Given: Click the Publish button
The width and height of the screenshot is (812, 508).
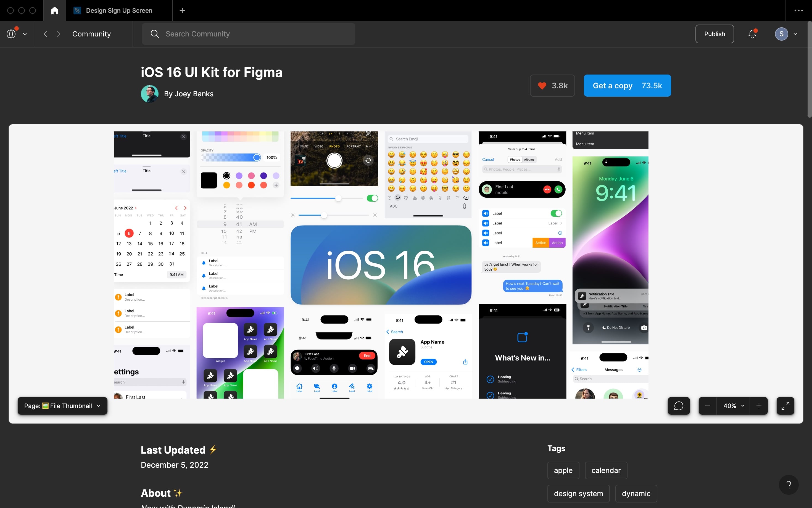Looking at the screenshot, I should pos(715,34).
